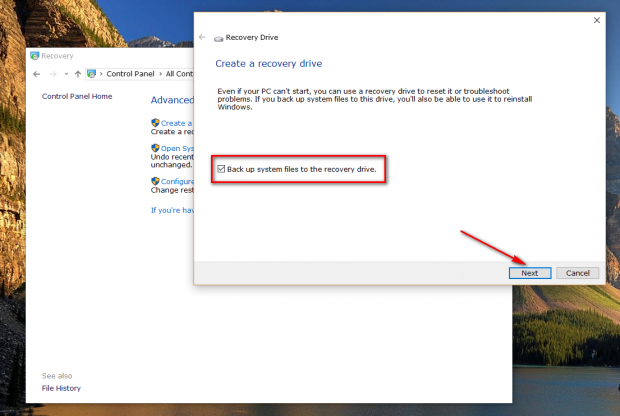Click the Next button
The image size is (620, 416).
(530, 273)
